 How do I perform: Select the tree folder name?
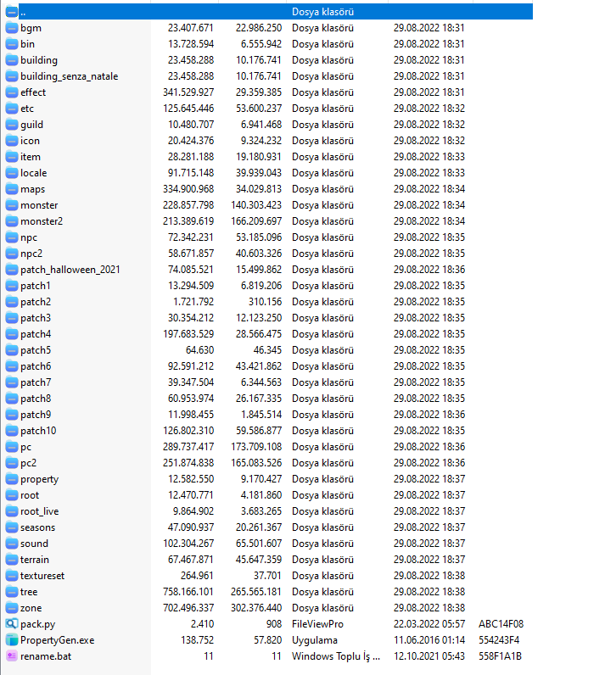29,592
